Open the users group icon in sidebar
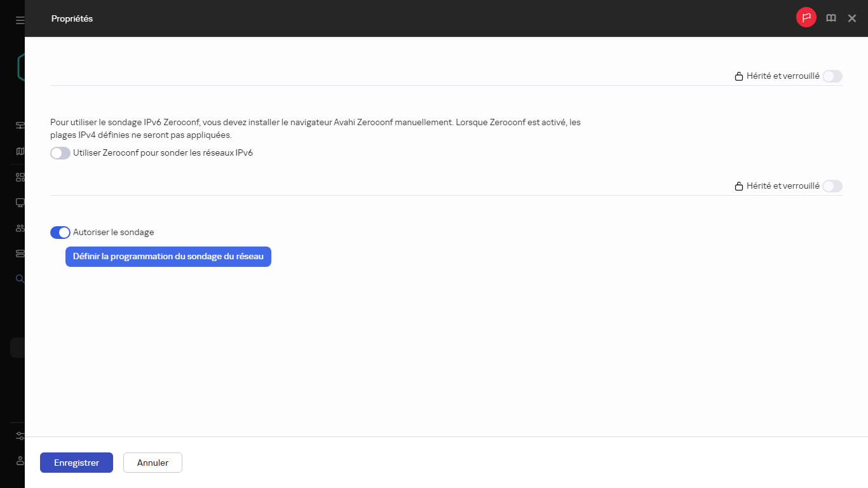The height and width of the screenshot is (488, 868). [20, 228]
